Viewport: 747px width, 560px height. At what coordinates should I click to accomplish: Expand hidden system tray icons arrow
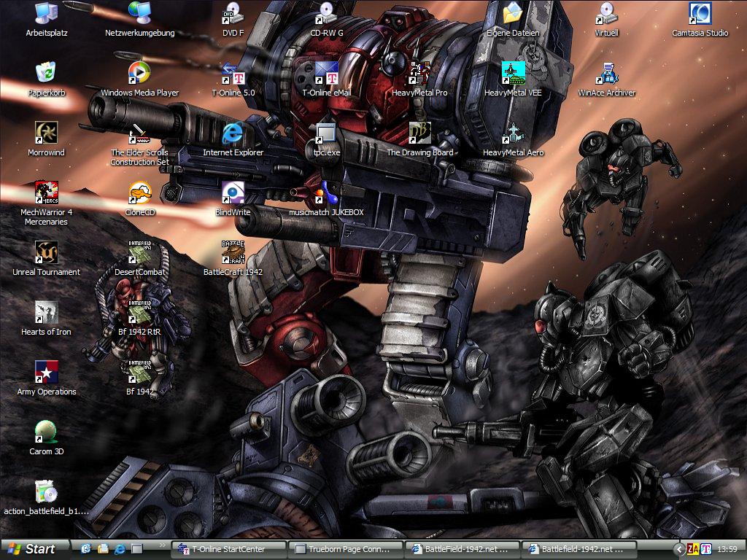680,550
